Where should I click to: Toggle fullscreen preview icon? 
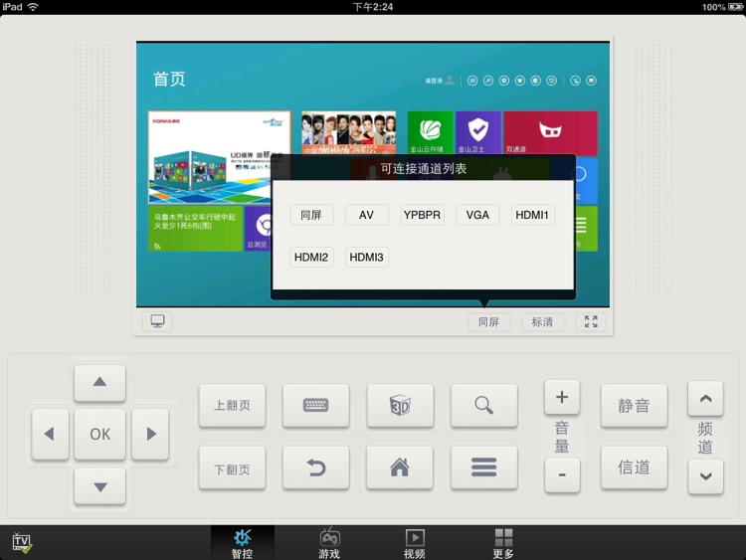point(591,321)
